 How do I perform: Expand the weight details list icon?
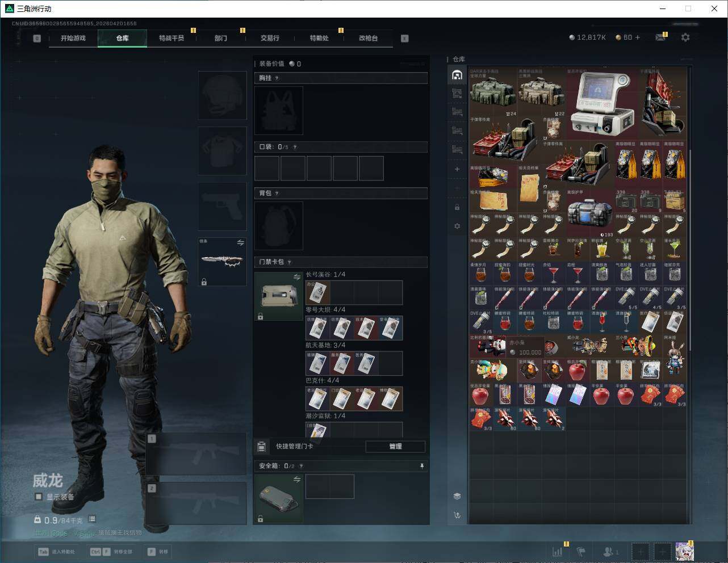click(92, 519)
